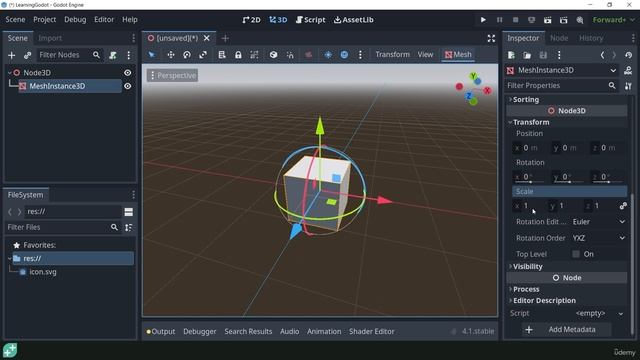This screenshot has height=360, width=640.
Task: Attach a script using the scroll icon
Action: (113, 55)
